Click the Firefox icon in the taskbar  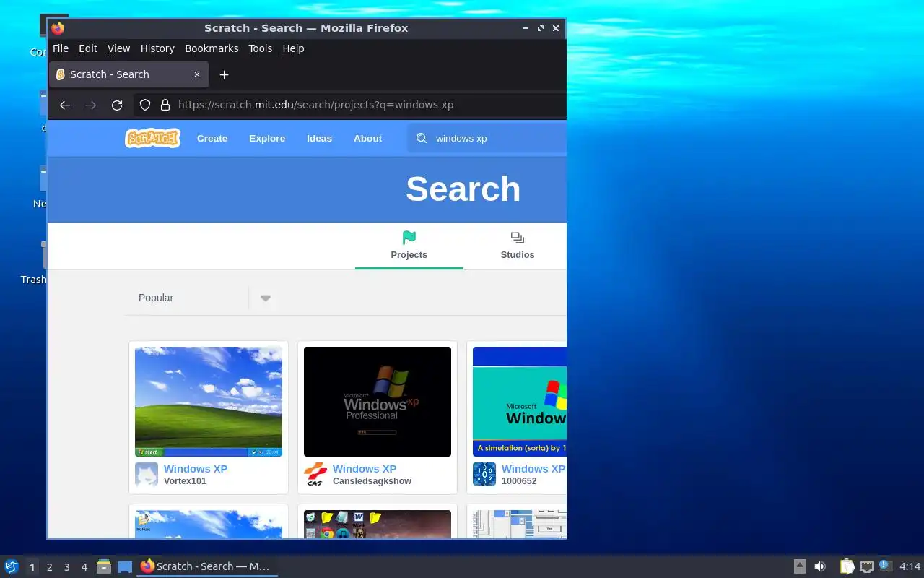point(147,566)
